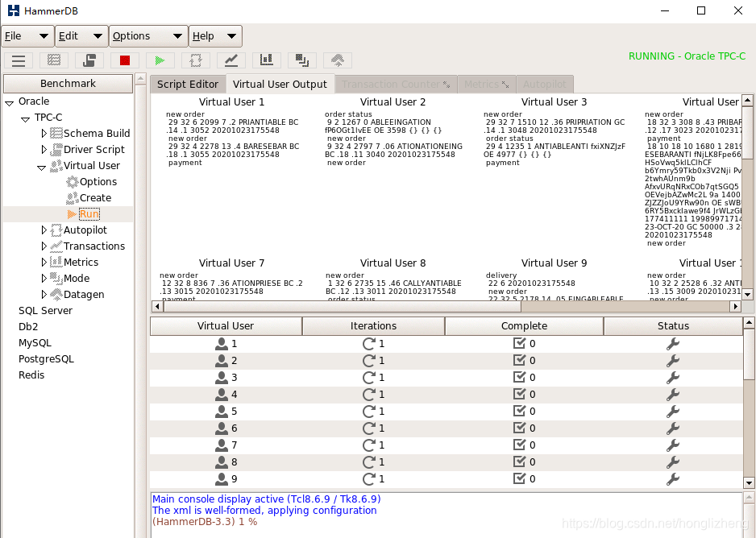Open the Help menu
This screenshot has width=756, height=538.
tap(215, 36)
